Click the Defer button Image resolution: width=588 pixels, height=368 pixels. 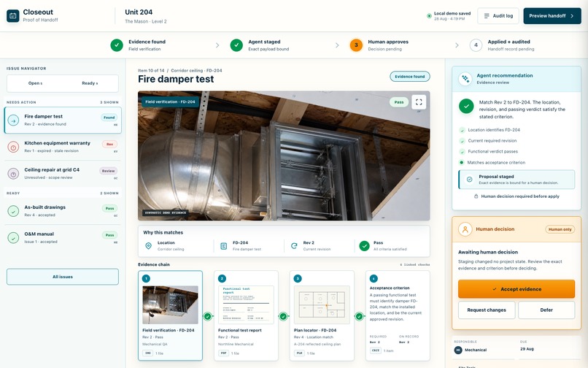tap(546, 310)
